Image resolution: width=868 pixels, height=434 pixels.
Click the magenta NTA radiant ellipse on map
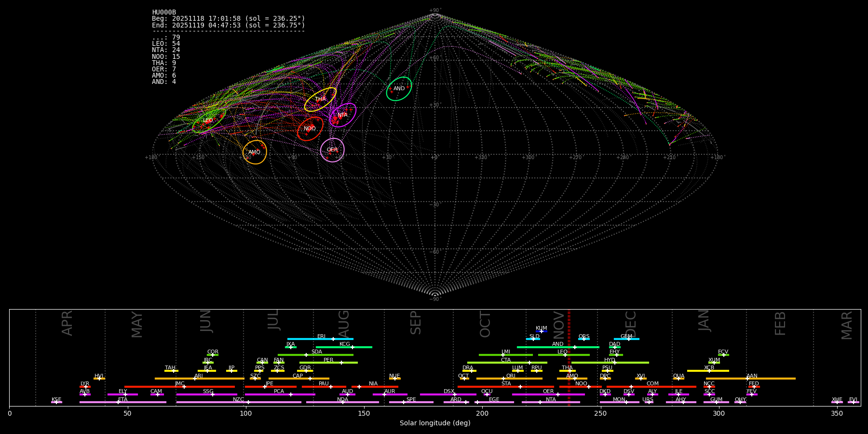[343, 115]
